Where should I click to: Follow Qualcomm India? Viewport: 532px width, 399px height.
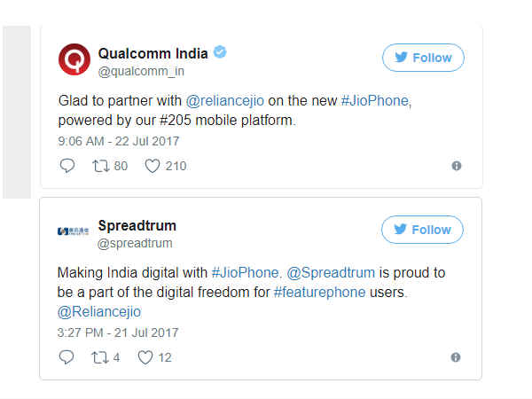pos(423,58)
